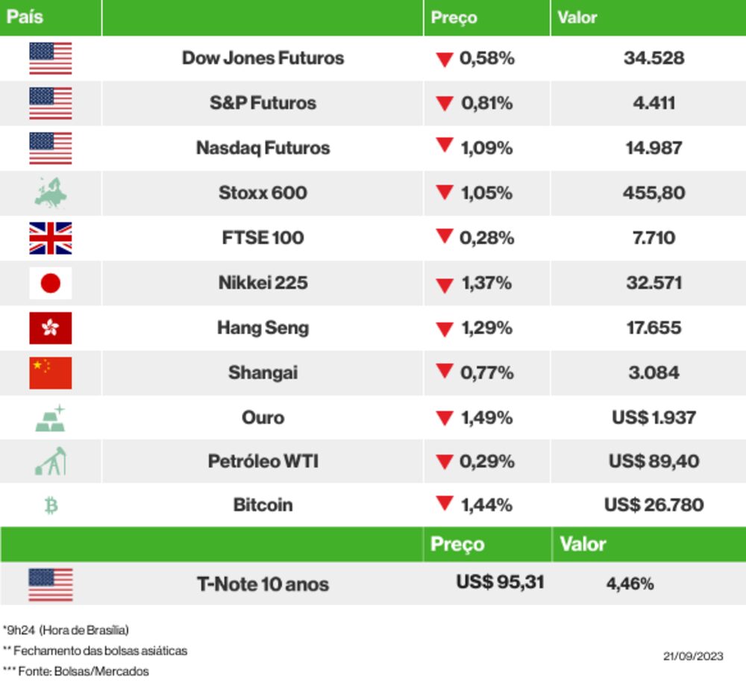
Task: Click the gold bars icon
Action: [51, 418]
